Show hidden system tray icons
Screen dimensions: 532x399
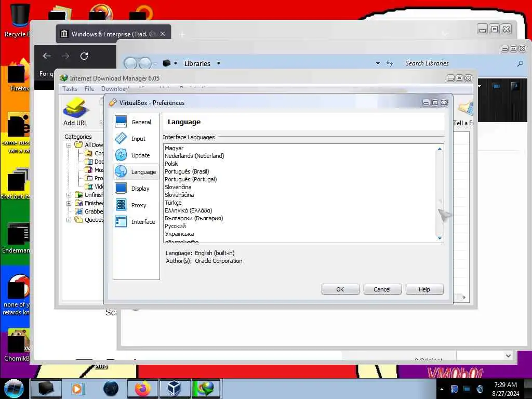point(442,389)
